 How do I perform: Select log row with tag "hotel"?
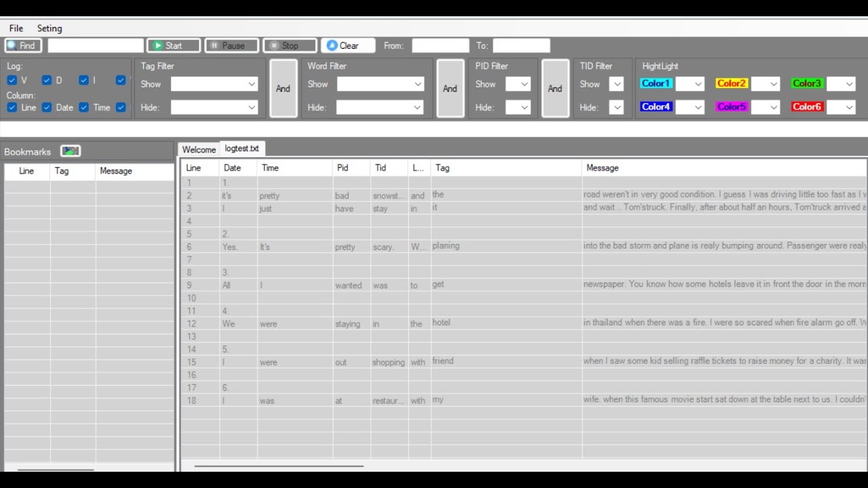click(x=524, y=323)
